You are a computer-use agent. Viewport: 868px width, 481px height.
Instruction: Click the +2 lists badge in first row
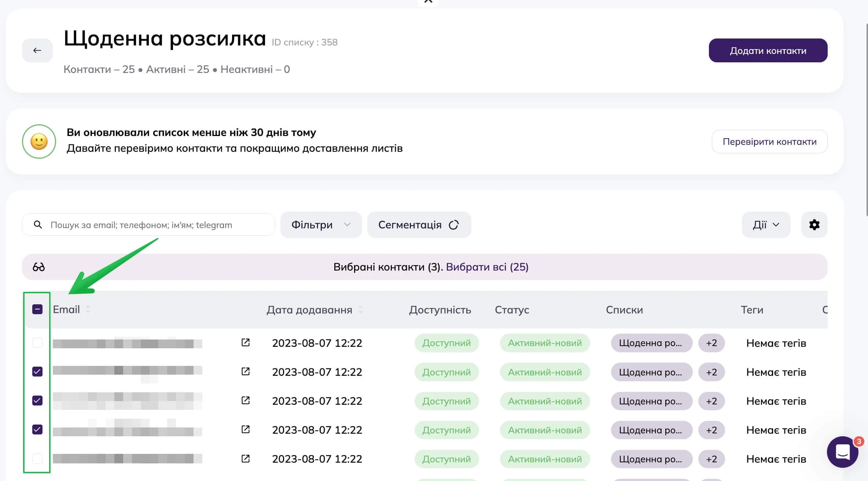[711, 343]
